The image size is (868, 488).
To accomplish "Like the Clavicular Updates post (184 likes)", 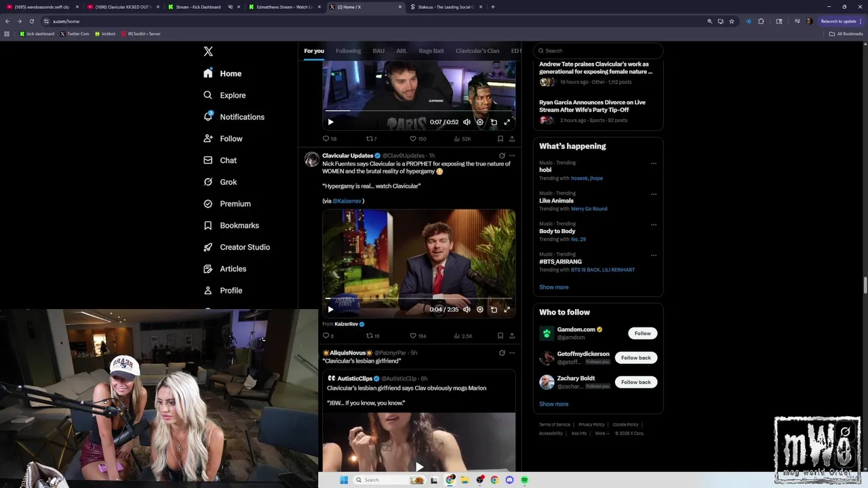I will pyautogui.click(x=418, y=335).
